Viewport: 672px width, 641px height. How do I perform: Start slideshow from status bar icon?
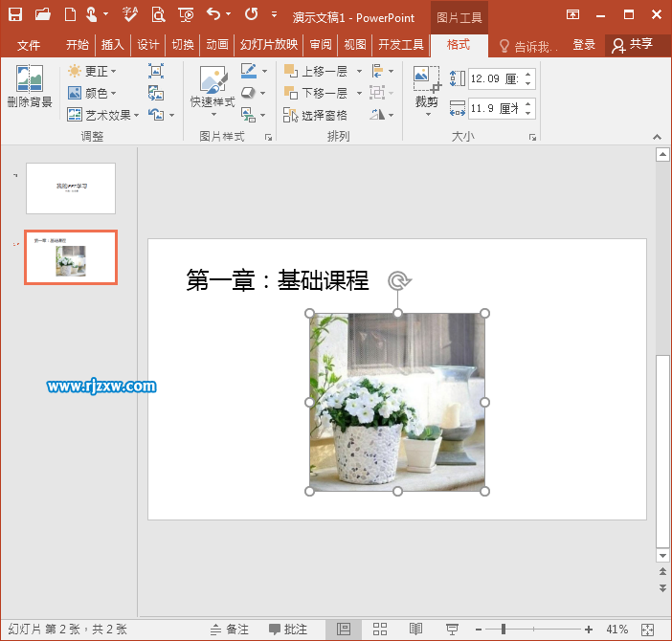pos(452,629)
